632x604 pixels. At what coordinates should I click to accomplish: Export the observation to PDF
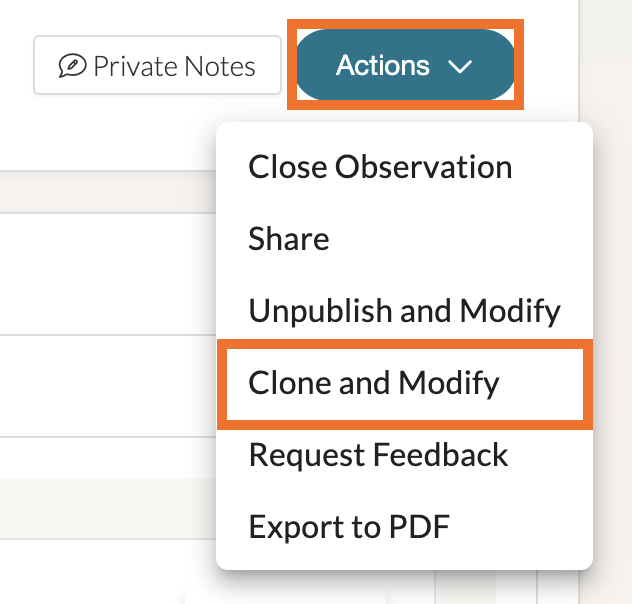click(x=349, y=526)
